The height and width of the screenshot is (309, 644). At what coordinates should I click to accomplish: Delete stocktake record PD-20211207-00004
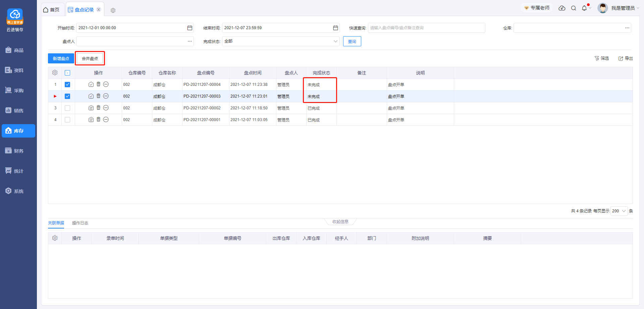point(98,84)
